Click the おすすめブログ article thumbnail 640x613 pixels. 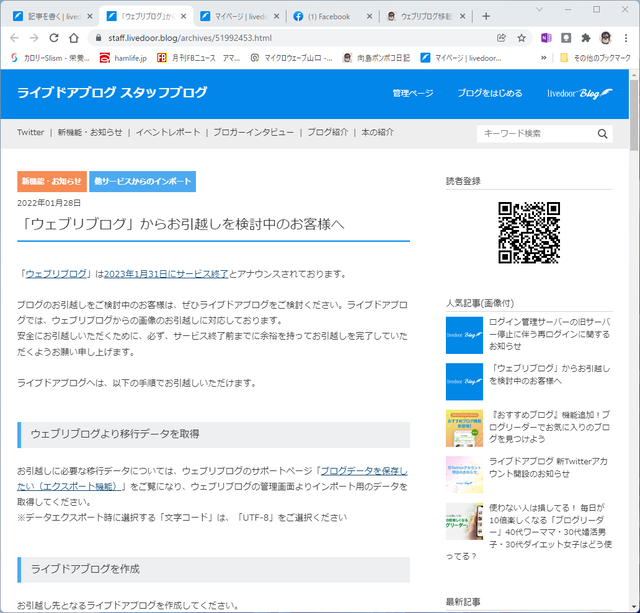[x=464, y=428]
